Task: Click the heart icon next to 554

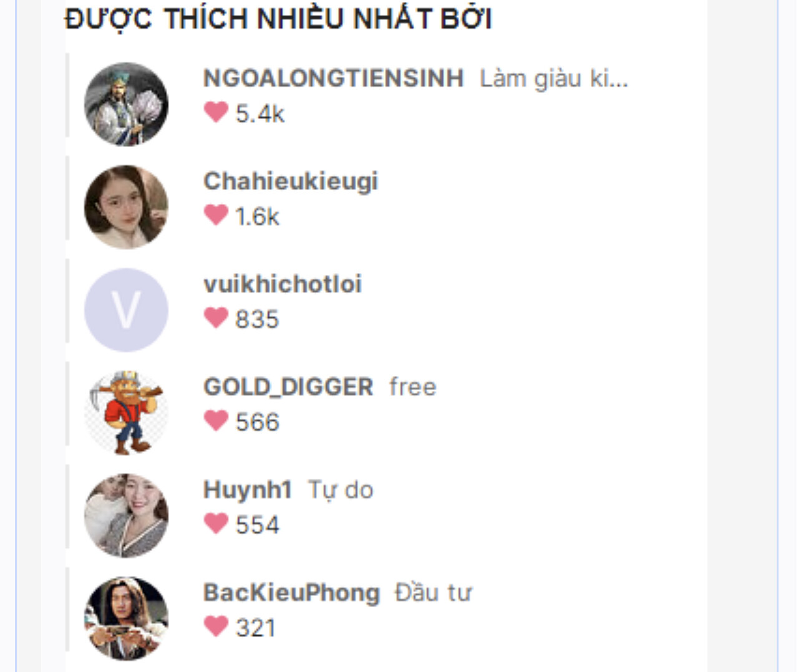Action: click(216, 524)
